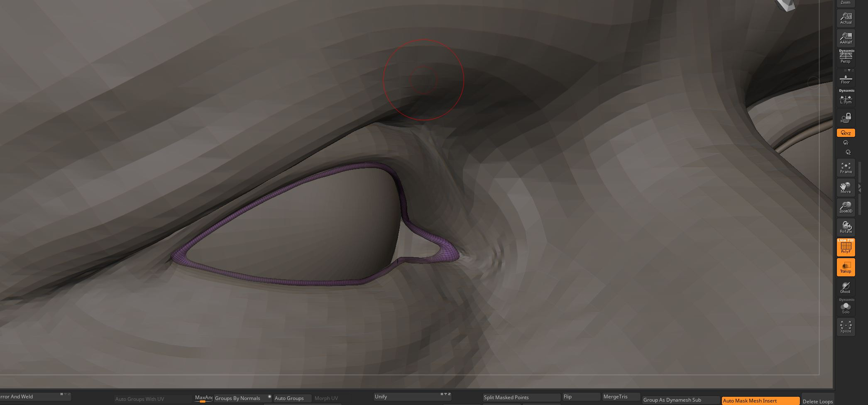Frame the mesh in the viewport
The width and height of the screenshot is (868, 405).
(846, 168)
